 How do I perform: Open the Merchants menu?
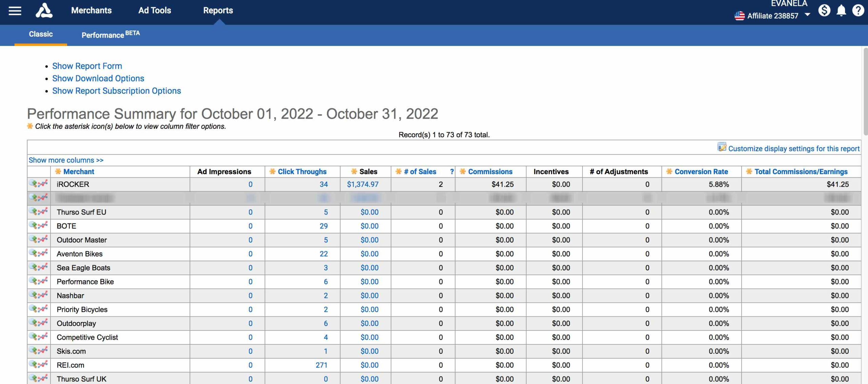(x=91, y=11)
